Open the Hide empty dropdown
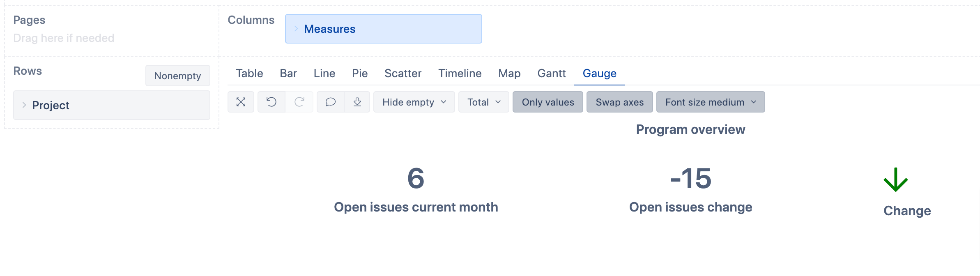Image resolution: width=980 pixels, height=276 pixels. coord(414,102)
